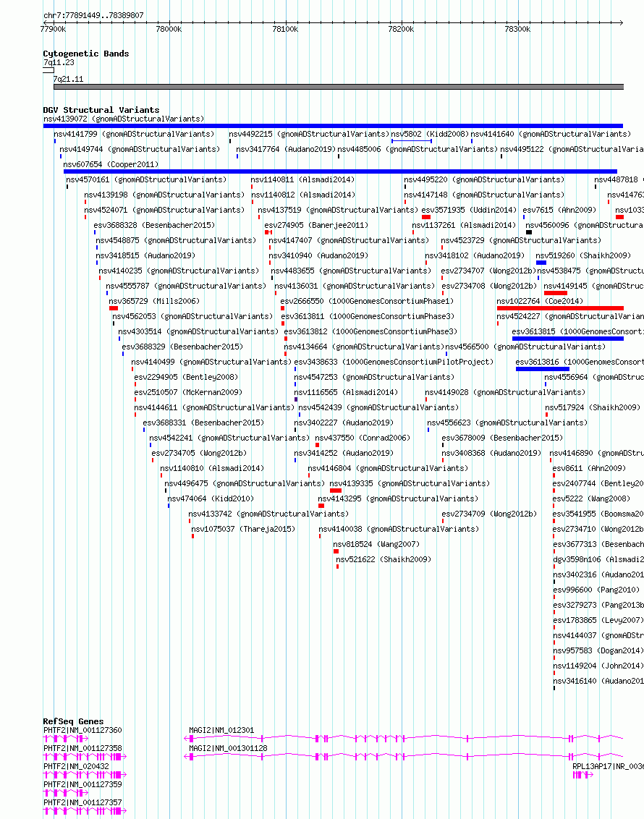Click the red bar under esv3571935
Screen dimensions: 644x819
click(x=426, y=217)
